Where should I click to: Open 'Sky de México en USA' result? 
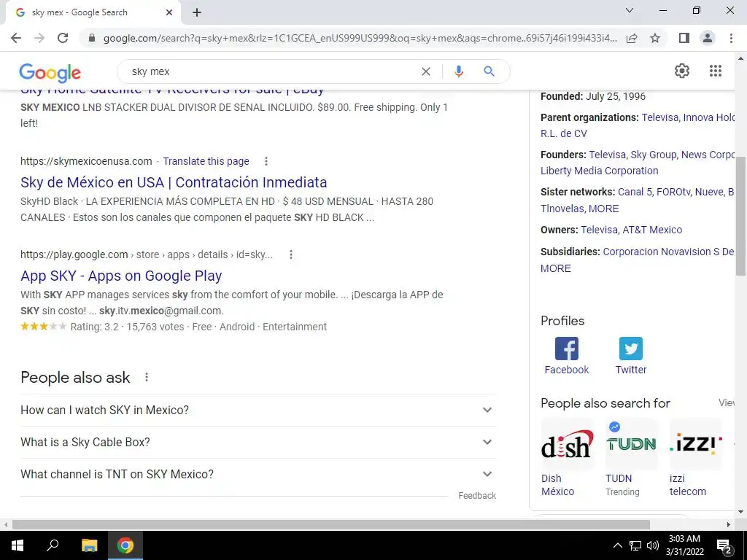point(174,182)
